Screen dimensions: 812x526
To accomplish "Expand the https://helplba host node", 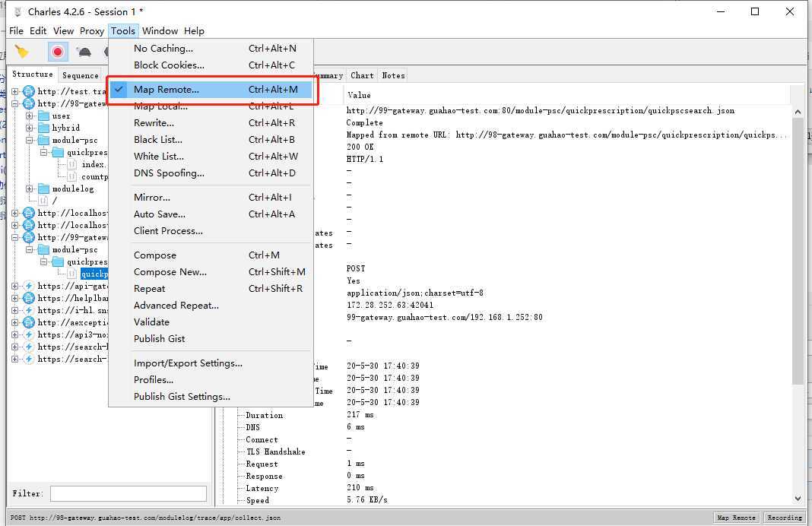I will click(15, 298).
